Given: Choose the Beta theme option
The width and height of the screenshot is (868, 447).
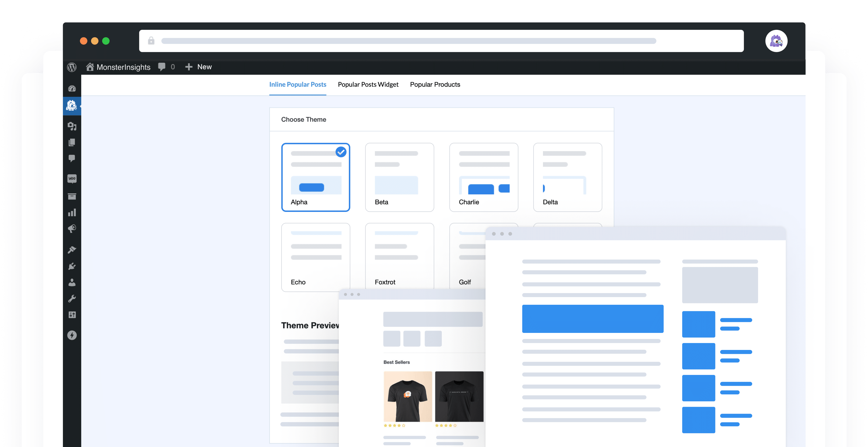Looking at the screenshot, I should coord(399,177).
